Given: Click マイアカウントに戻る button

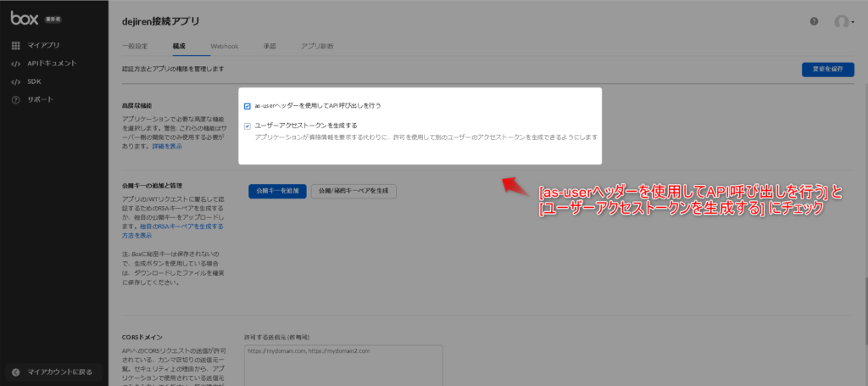Looking at the screenshot, I should click(53, 372).
